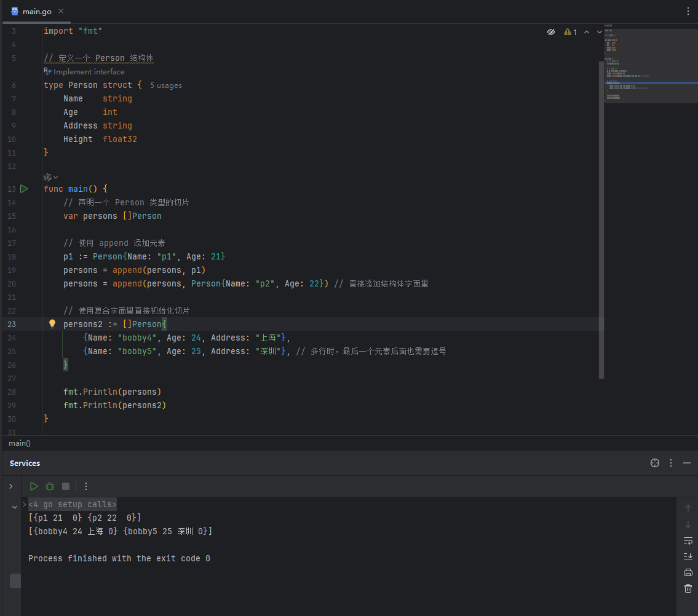
Task: Select the opened file target icon
Action: click(655, 463)
